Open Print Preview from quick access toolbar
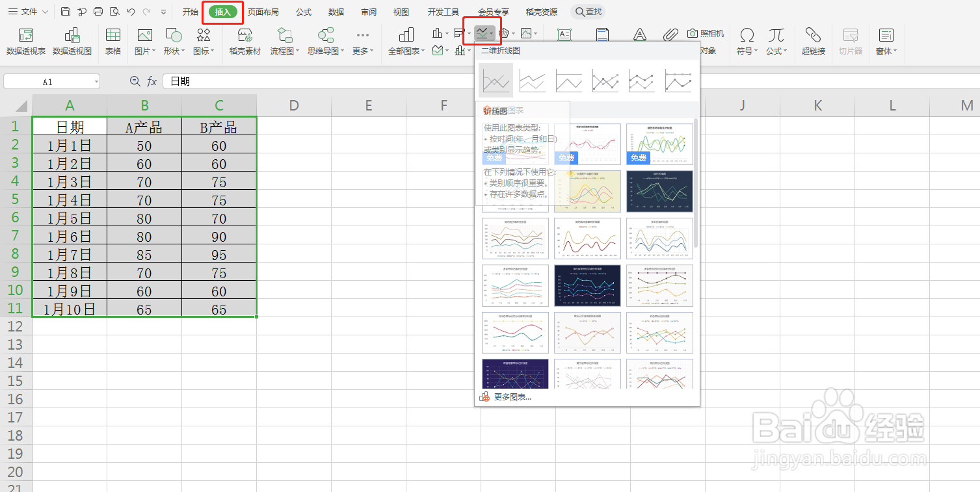 coord(114,12)
